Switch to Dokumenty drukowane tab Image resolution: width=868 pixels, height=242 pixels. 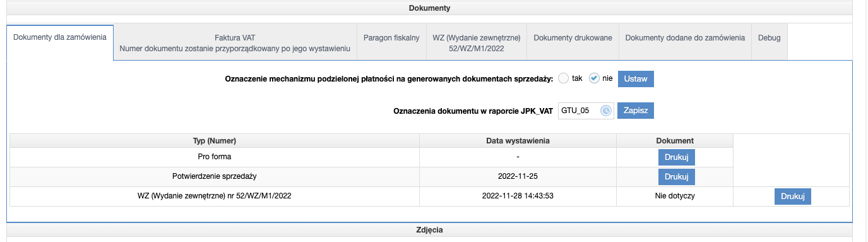(573, 43)
